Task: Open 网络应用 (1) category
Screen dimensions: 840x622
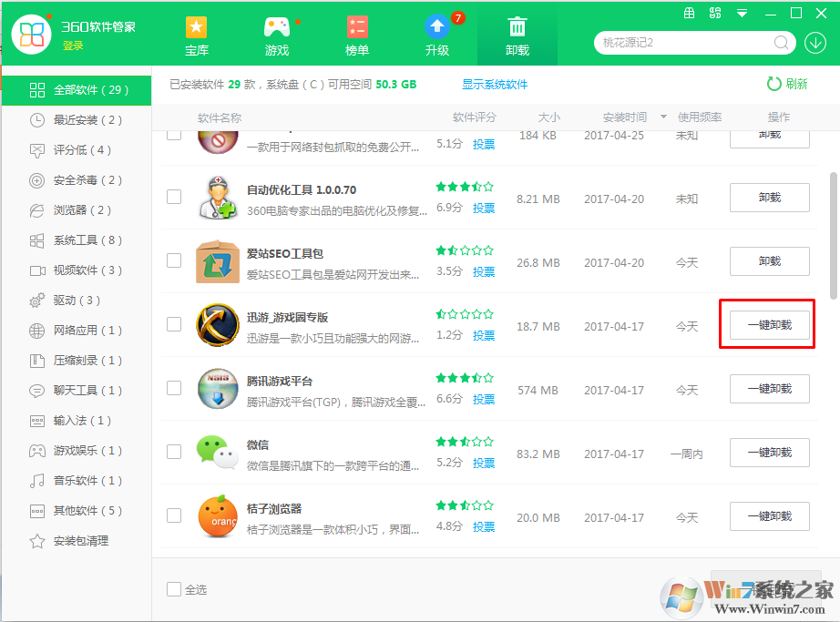Action: (x=77, y=331)
